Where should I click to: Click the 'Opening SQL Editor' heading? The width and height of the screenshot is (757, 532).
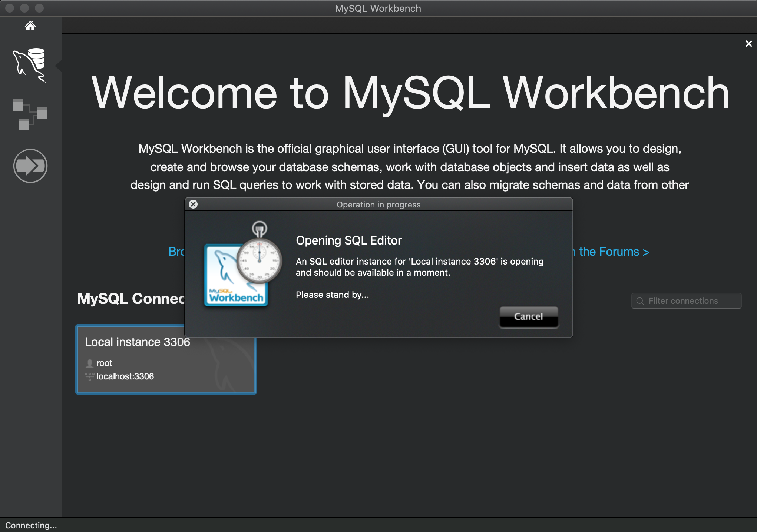(349, 240)
